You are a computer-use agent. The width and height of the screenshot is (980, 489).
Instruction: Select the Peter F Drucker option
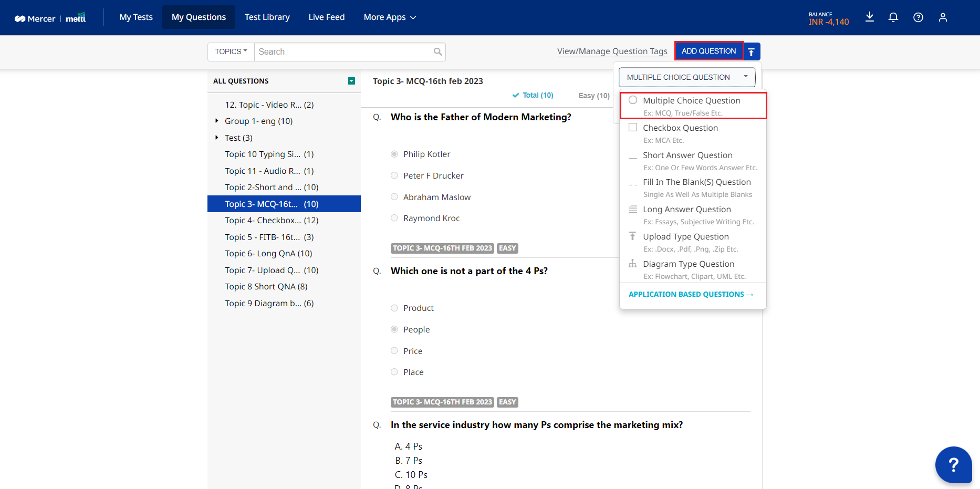pyautogui.click(x=394, y=175)
